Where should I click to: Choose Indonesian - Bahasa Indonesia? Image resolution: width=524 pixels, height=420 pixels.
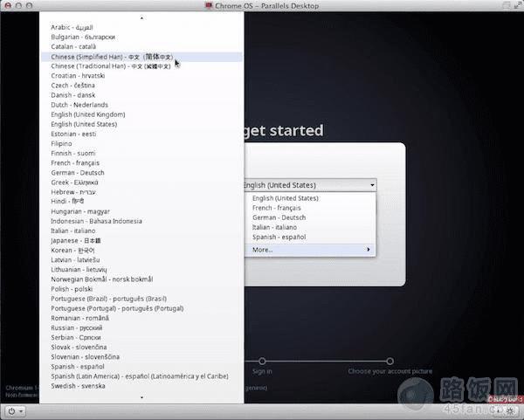[141, 221]
